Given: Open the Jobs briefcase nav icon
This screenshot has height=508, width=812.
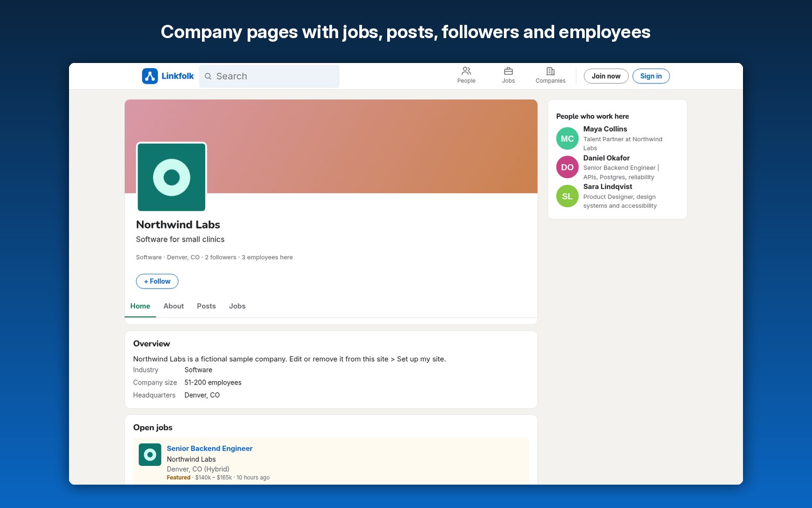Looking at the screenshot, I should pos(509,71).
